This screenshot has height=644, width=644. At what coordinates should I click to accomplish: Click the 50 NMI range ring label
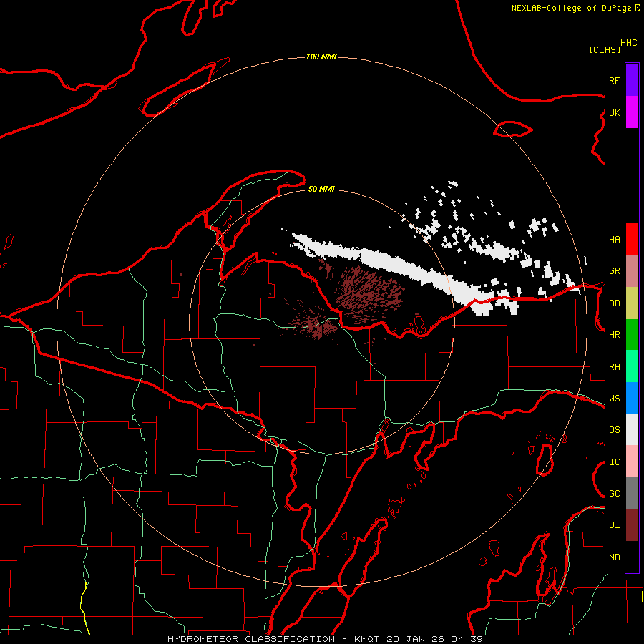(x=321, y=189)
